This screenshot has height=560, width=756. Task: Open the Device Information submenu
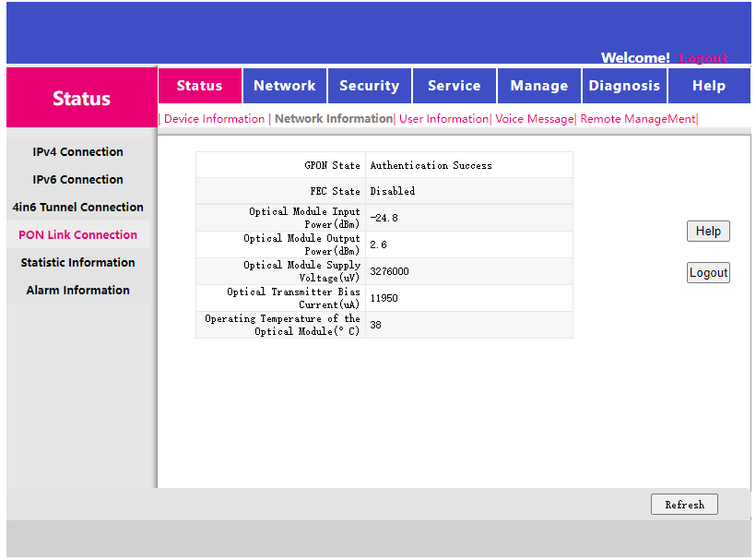[214, 119]
